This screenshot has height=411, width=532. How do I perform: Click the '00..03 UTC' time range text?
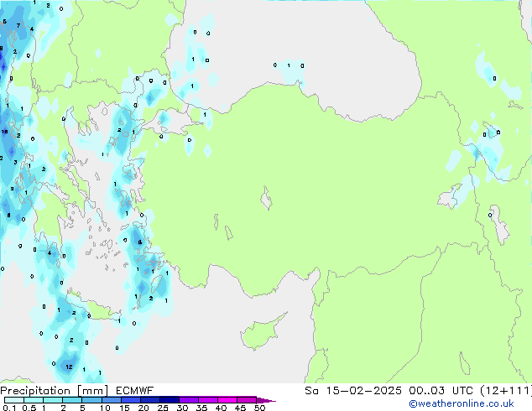pos(441,391)
